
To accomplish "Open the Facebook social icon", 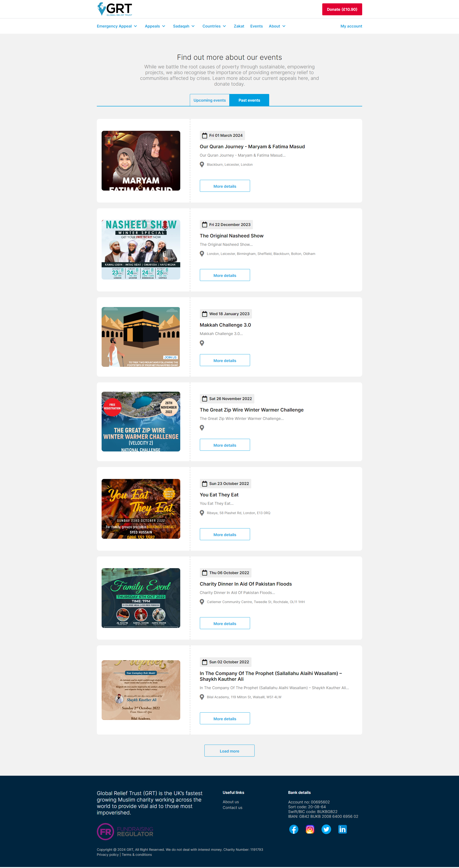I will pos(294,829).
